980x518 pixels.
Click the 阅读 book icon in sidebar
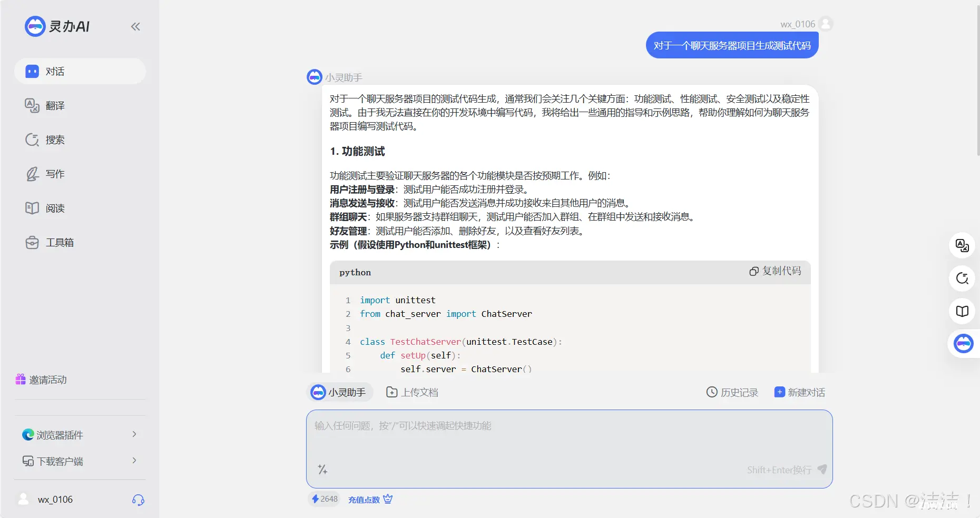(32, 208)
